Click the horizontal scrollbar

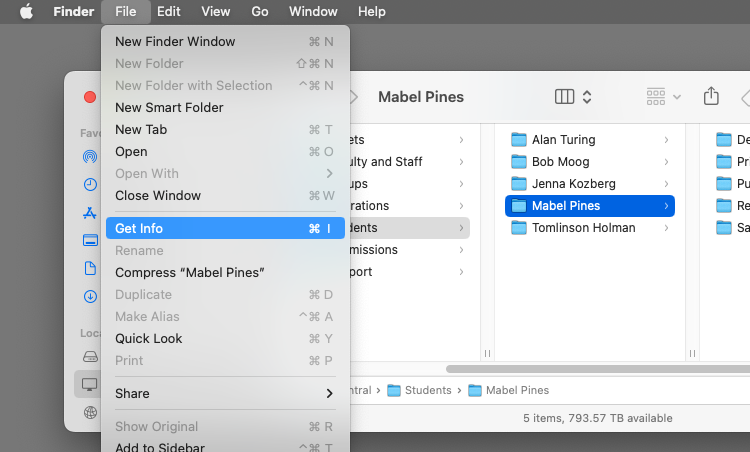[x=598, y=369]
